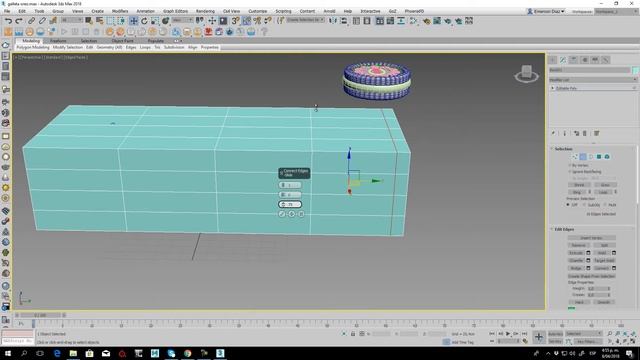Select the Select and Rotate tool
The height and width of the screenshot is (360, 640).
[144, 21]
